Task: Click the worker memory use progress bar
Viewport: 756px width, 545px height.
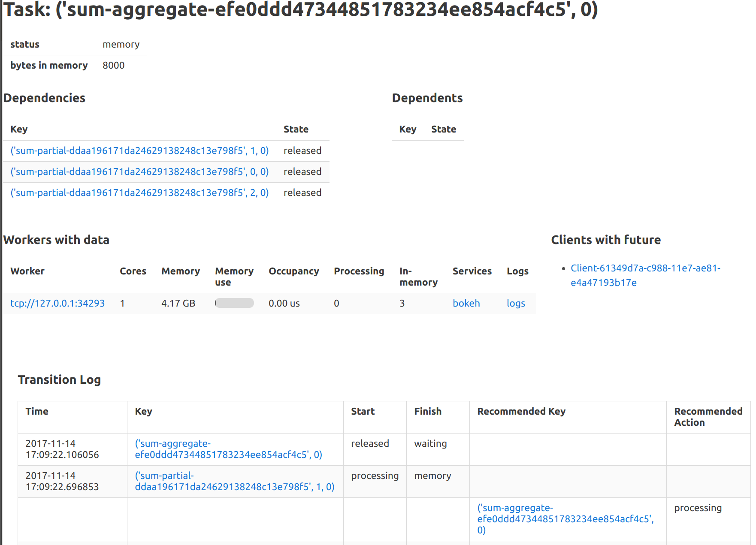Action: (x=234, y=304)
